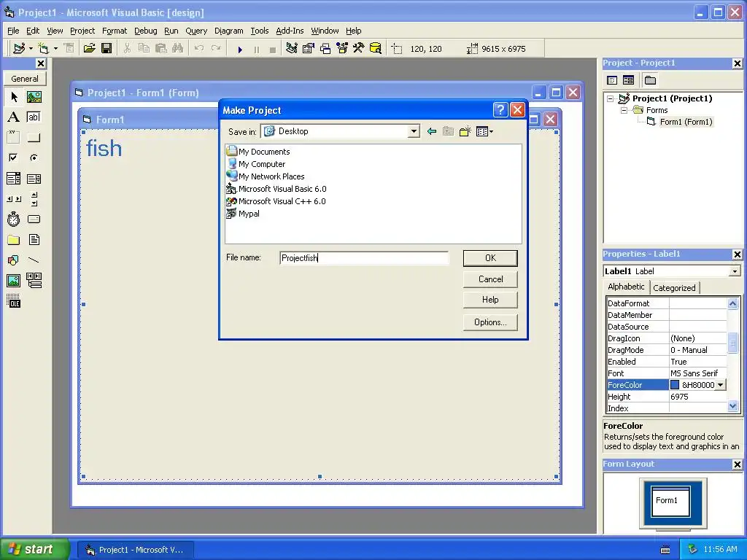Screen dimensions: 747x560
Task: Select the ListBox tool
Action: (34, 179)
